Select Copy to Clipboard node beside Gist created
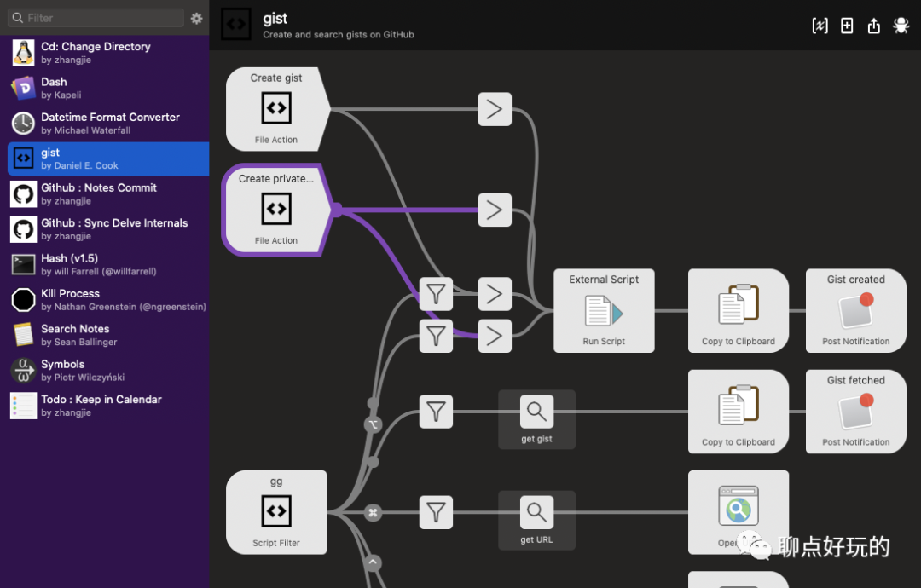Viewport: 921px width, 588px height. [739, 310]
